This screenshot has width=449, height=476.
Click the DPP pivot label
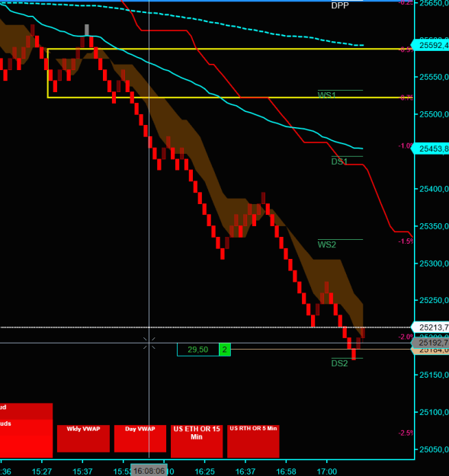pos(340,5)
